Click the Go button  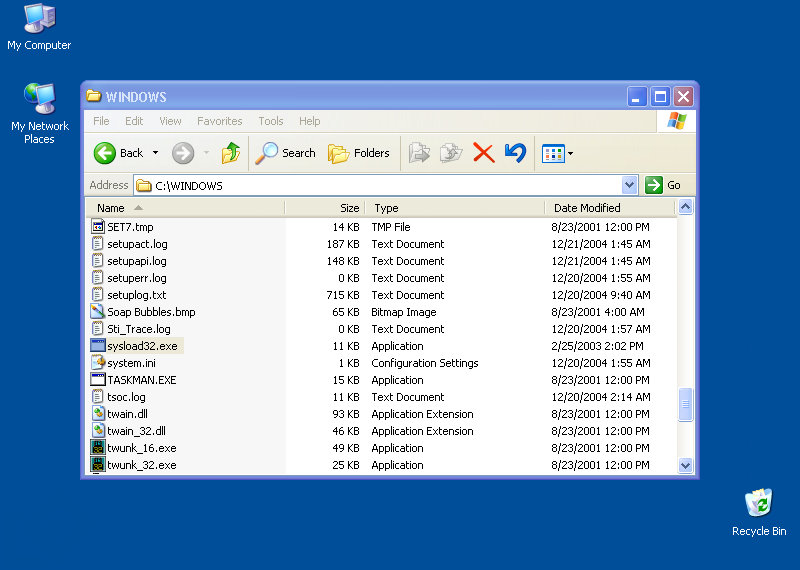tap(663, 185)
